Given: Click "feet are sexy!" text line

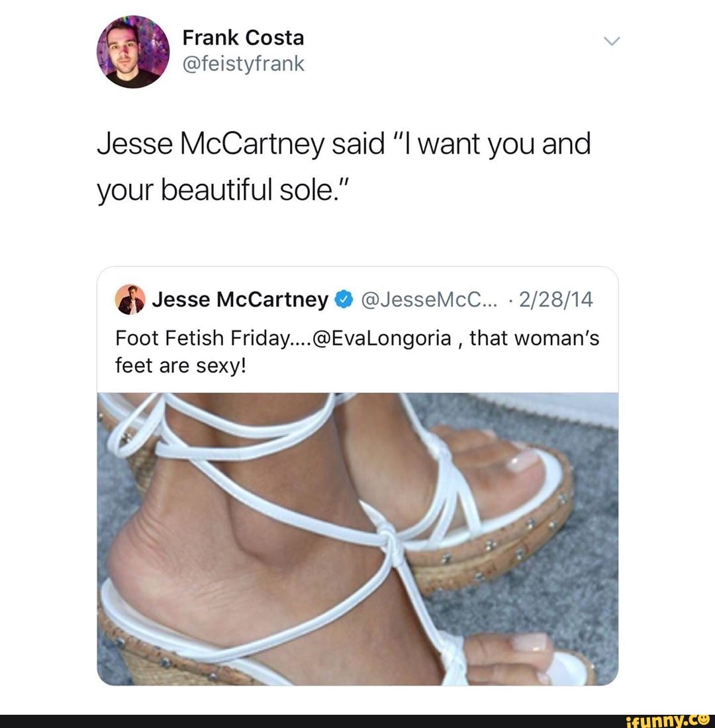Looking at the screenshot, I should coord(180,366).
